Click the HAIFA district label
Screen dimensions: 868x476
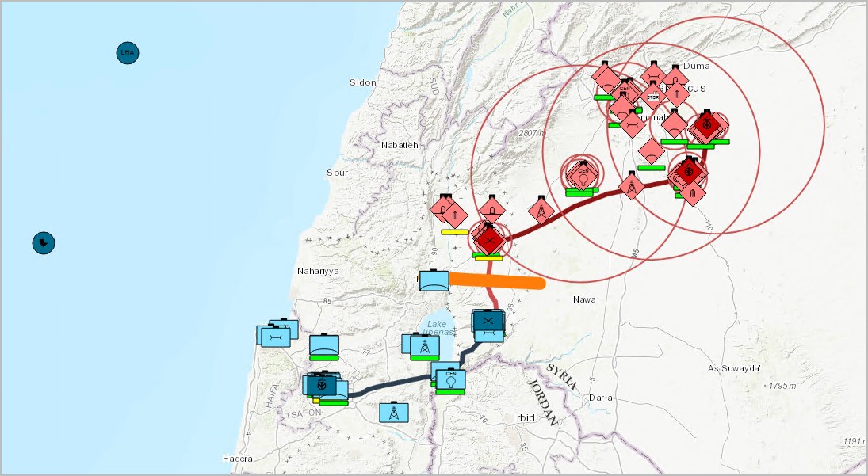click(x=273, y=396)
